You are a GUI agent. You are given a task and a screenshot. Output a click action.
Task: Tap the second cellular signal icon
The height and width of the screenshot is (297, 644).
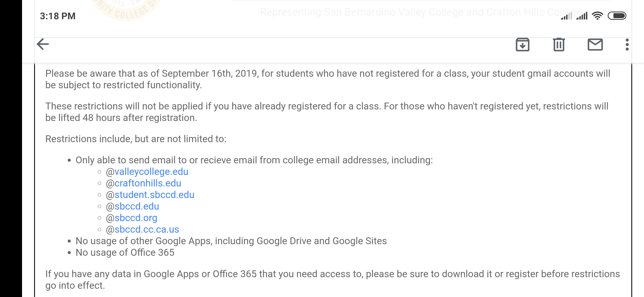tap(582, 16)
